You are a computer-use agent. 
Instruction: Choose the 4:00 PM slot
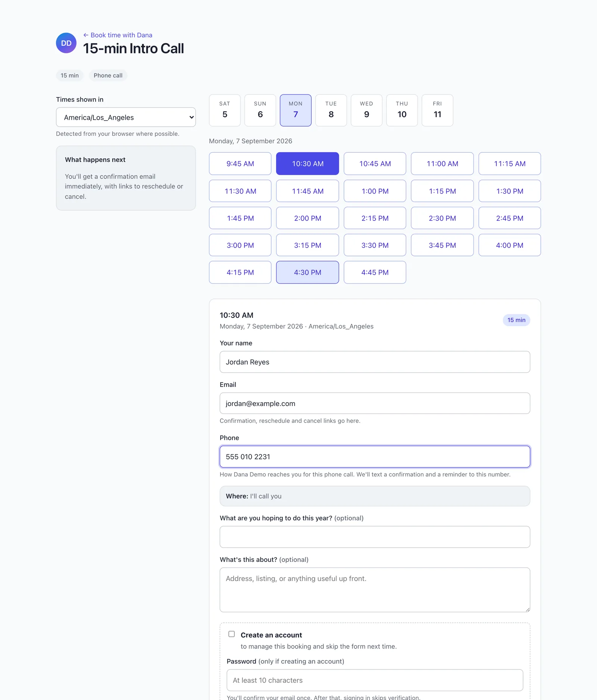tap(510, 245)
